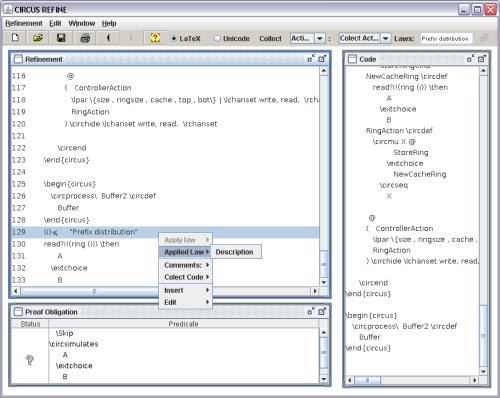The image size is (500, 398).
Task: Click Proof Obligation scrollbar up arrow
Action: pos(324,332)
